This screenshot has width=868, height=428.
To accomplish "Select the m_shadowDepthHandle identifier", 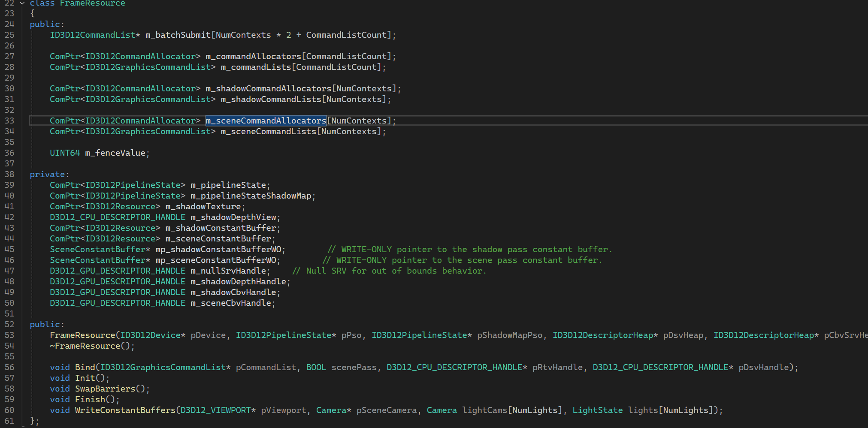I will tap(239, 281).
